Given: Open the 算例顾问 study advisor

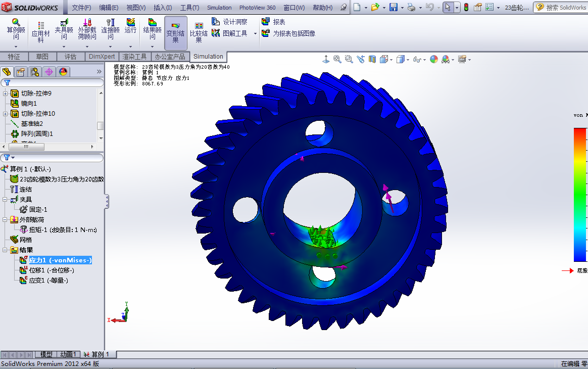Looking at the screenshot, I should [x=16, y=29].
